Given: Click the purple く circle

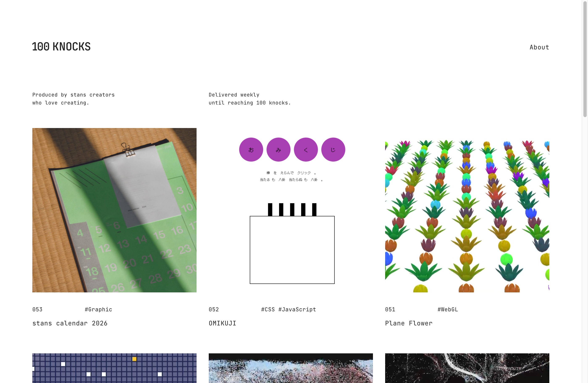Looking at the screenshot, I should click(306, 150).
